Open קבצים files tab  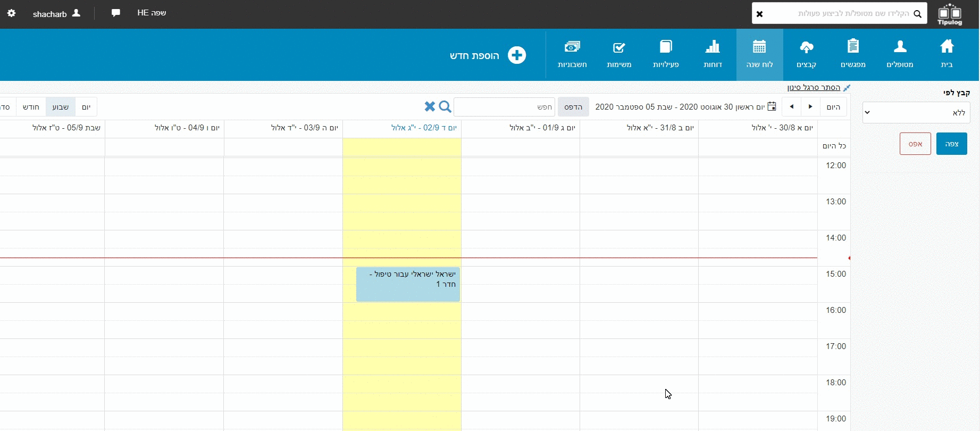[x=807, y=54]
